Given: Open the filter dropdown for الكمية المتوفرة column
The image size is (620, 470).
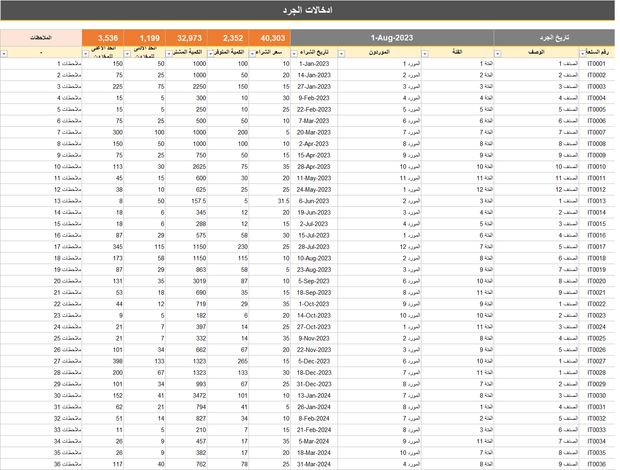Looking at the screenshot, I should click(x=211, y=54).
